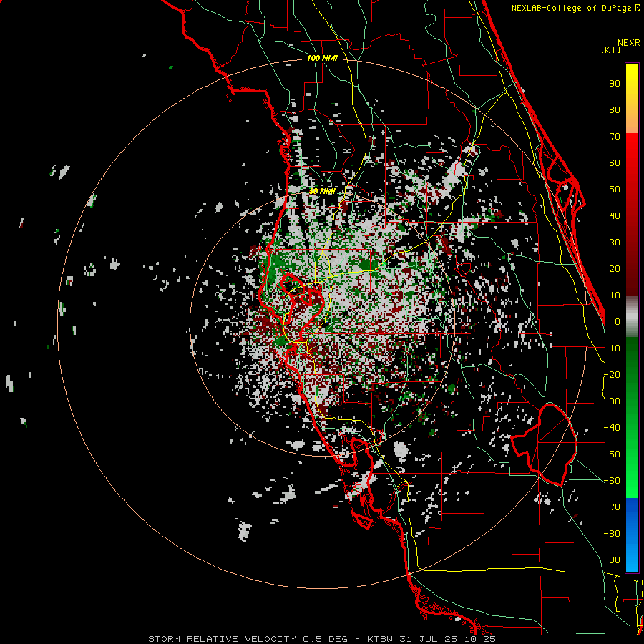Image resolution: width=644 pixels, height=644 pixels.
Task: Click the 40 value on the velocity scale
Action: click(x=615, y=215)
